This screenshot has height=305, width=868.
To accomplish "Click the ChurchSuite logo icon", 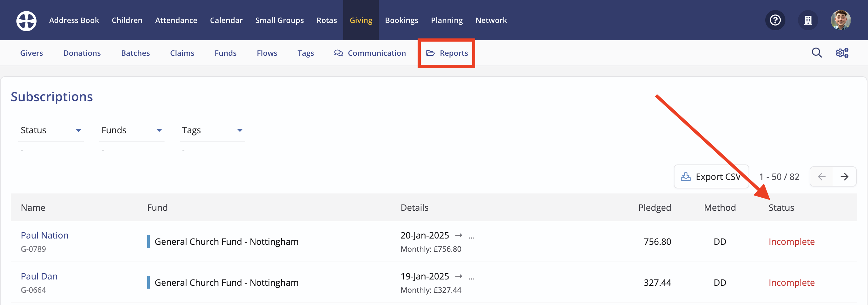I will tap(26, 20).
